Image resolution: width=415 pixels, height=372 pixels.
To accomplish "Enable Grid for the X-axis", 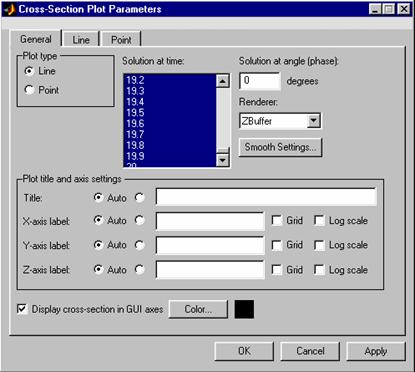I will point(277,220).
